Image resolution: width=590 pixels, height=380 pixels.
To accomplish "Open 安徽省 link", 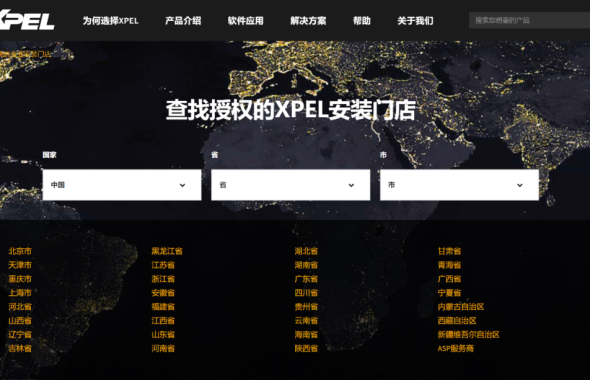I will coord(163,293).
